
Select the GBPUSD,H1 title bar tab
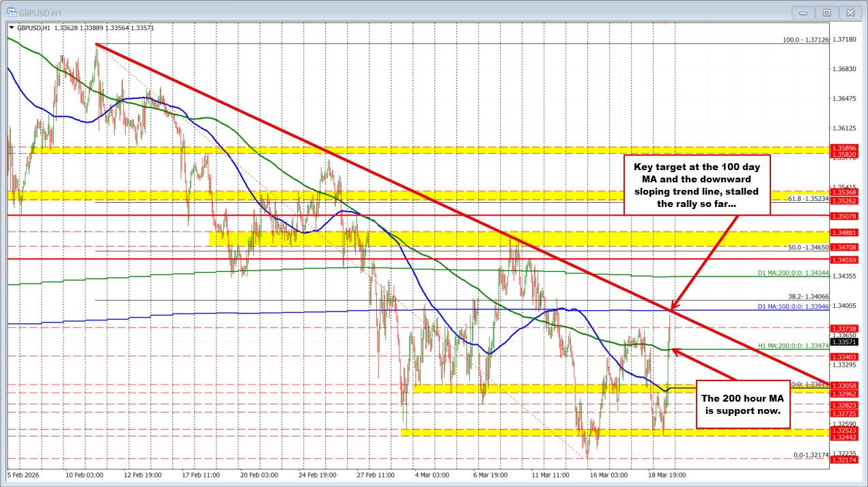(x=41, y=12)
